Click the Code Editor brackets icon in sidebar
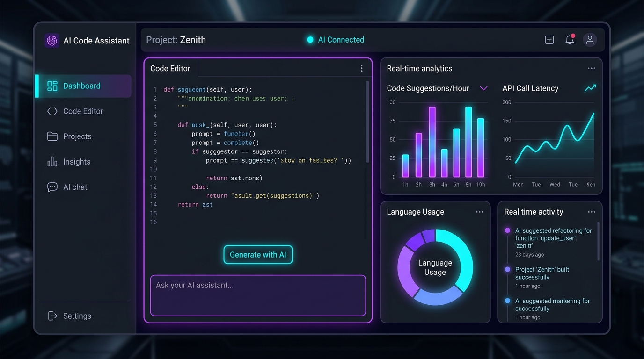The height and width of the screenshot is (359, 644). click(52, 111)
